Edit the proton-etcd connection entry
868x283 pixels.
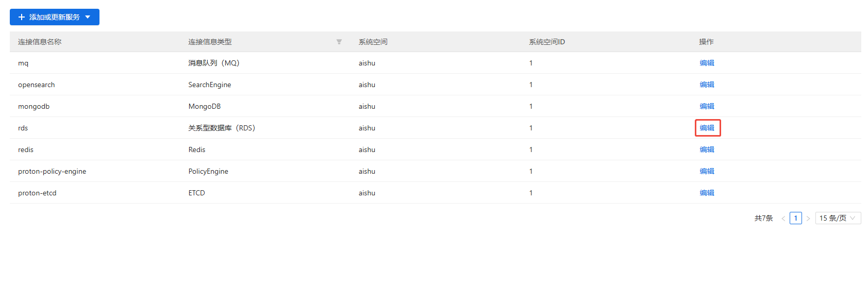click(707, 193)
